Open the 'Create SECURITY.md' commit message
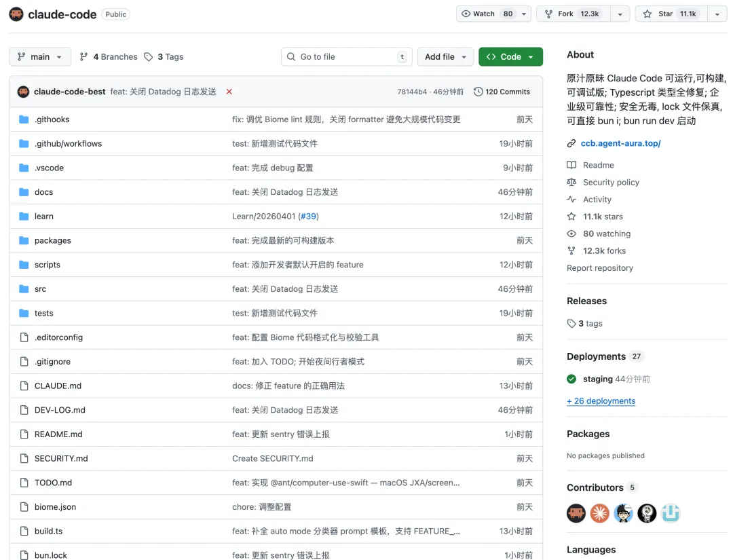The image size is (733, 560). pyautogui.click(x=273, y=459)
